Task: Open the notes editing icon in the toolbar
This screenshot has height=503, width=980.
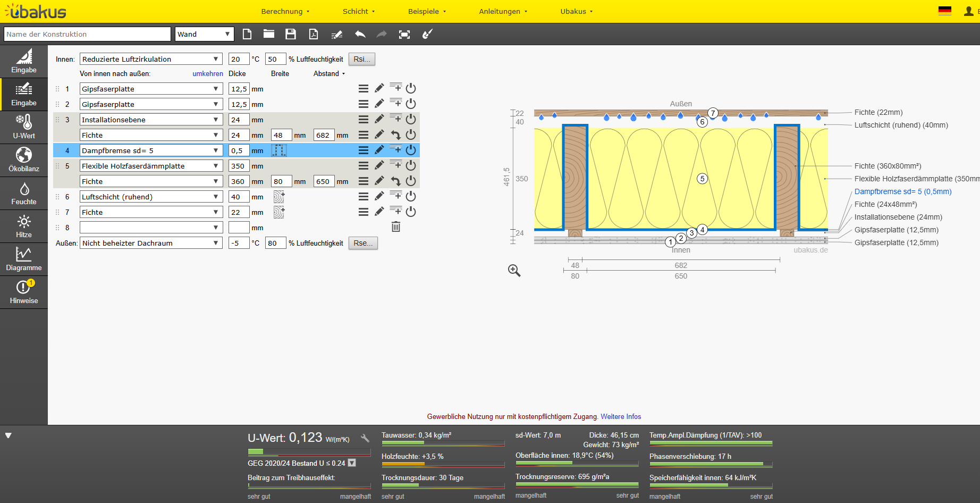Action: tap(337, 35)
